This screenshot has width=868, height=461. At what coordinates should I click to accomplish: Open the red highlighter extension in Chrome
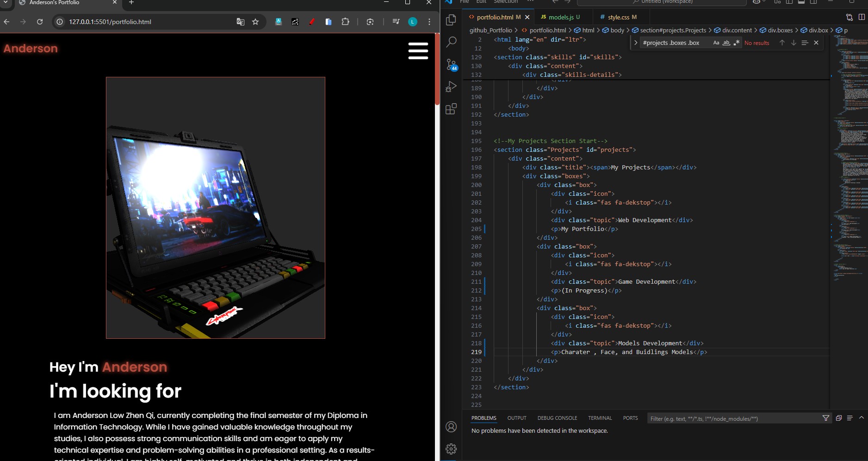312,22
